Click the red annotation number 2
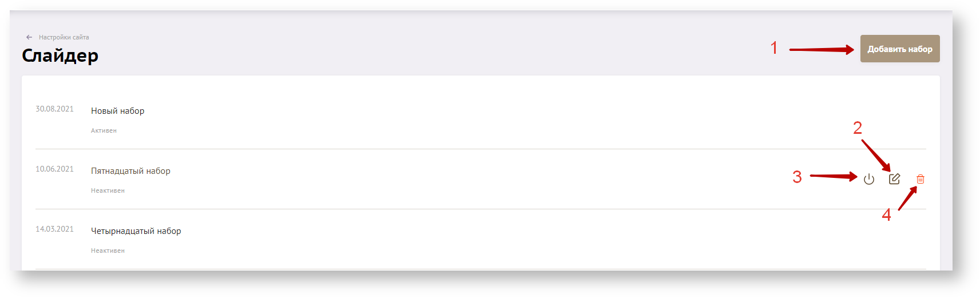 (x=857, y=128)
